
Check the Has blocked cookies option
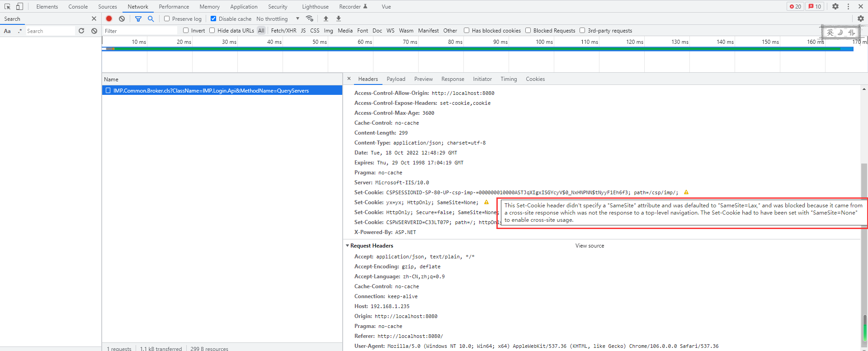click(x=467, y=31)
